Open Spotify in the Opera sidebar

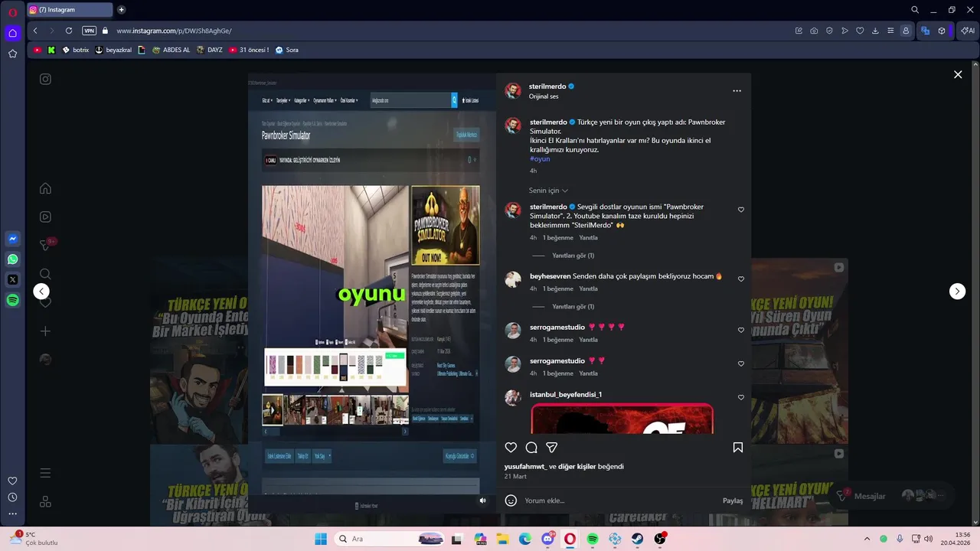[x=12, y=301]
